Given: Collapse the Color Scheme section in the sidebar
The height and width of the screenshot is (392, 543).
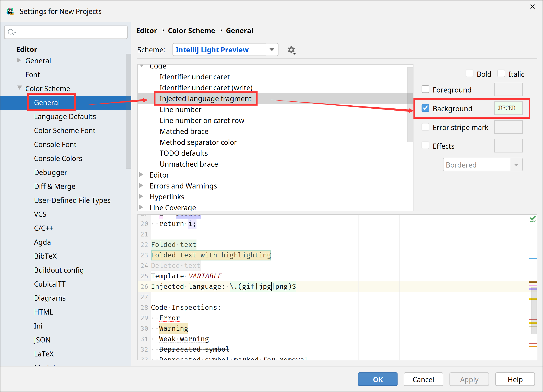Looking at the screenshot, I should pyautogui.click(x=20, y=88).
